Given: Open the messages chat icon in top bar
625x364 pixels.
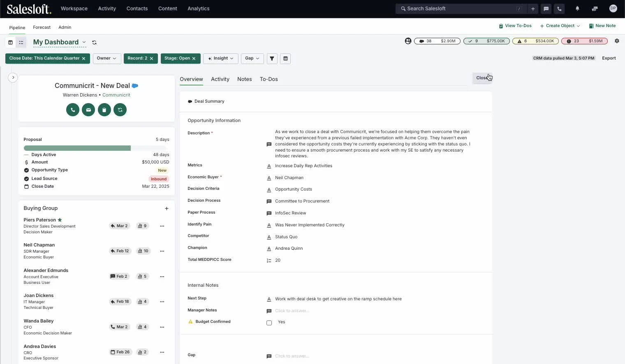Looking at the screenshot, I should 546,9.
